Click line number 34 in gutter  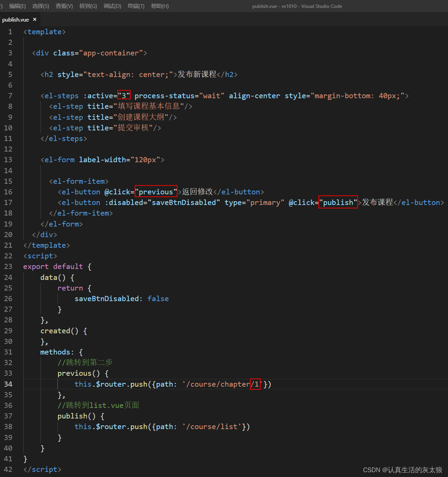tap(8, 384)
